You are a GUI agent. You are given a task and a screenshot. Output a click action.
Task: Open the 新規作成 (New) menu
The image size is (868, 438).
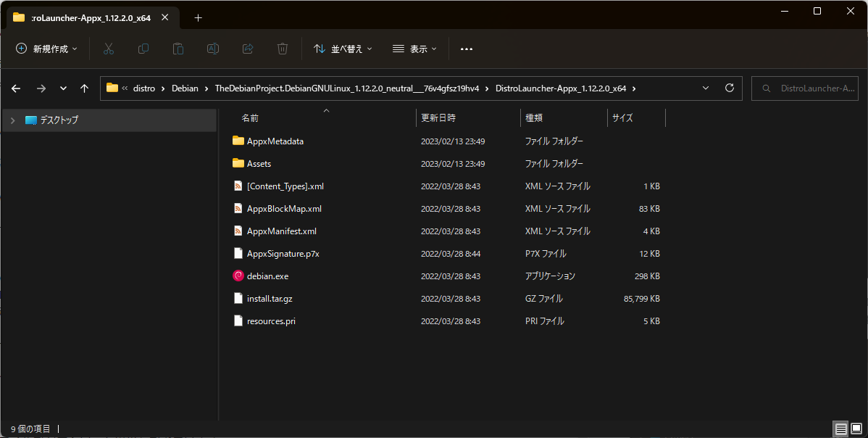pyautogui.click(x=46, y=49)
